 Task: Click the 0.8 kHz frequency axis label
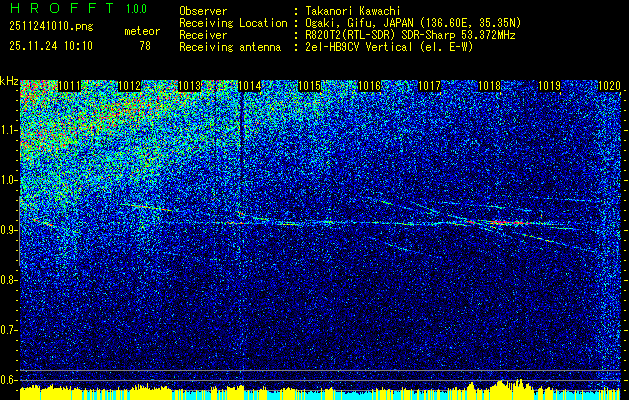coord(8,280)
